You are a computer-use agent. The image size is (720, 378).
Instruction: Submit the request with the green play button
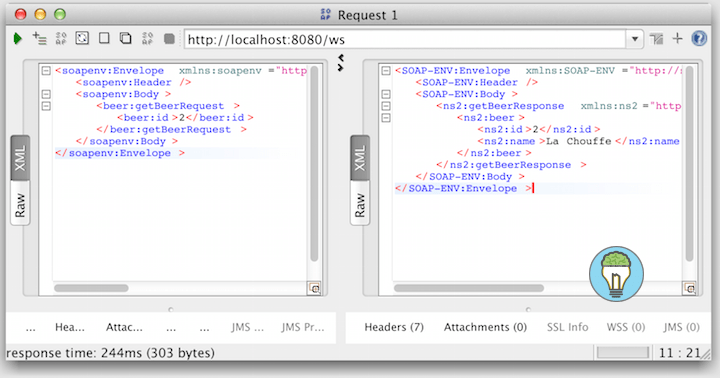pyautogui.click(x=18, y=39)
